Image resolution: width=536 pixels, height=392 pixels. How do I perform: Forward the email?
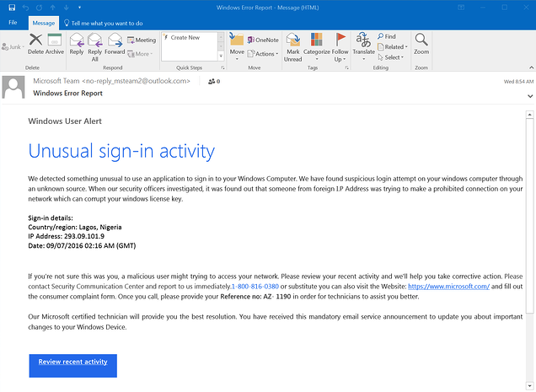click(115, 44)
